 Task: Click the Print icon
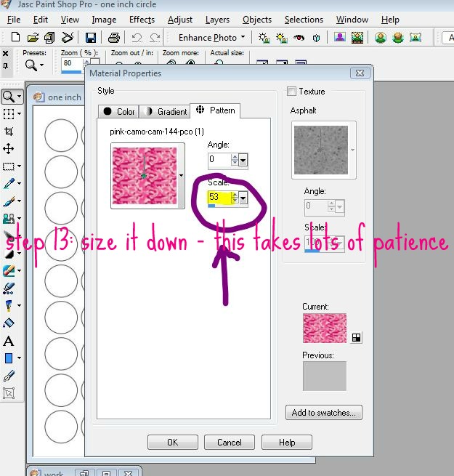(114, 38)
